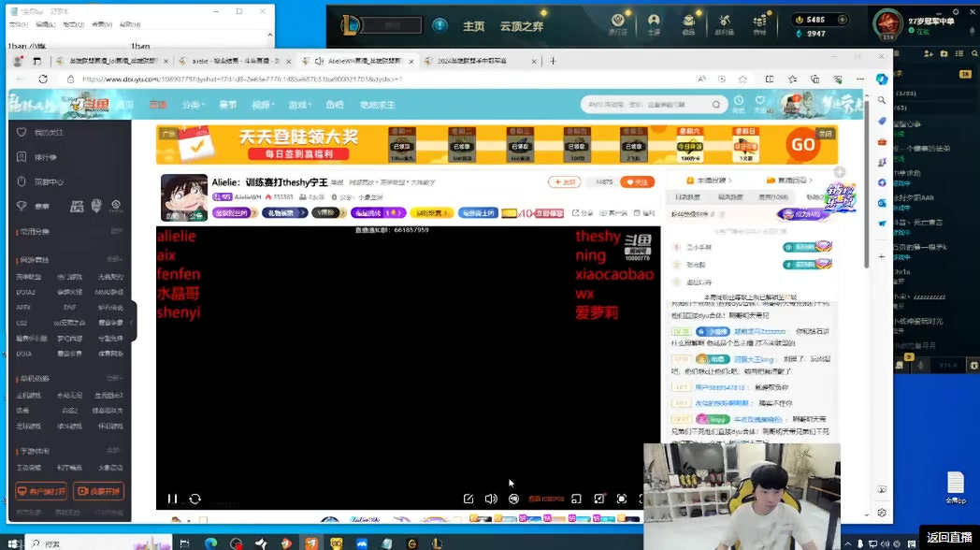Click the browser page refresh button
This screenshot has width=980, height=550.
click(x=43, y=80)
